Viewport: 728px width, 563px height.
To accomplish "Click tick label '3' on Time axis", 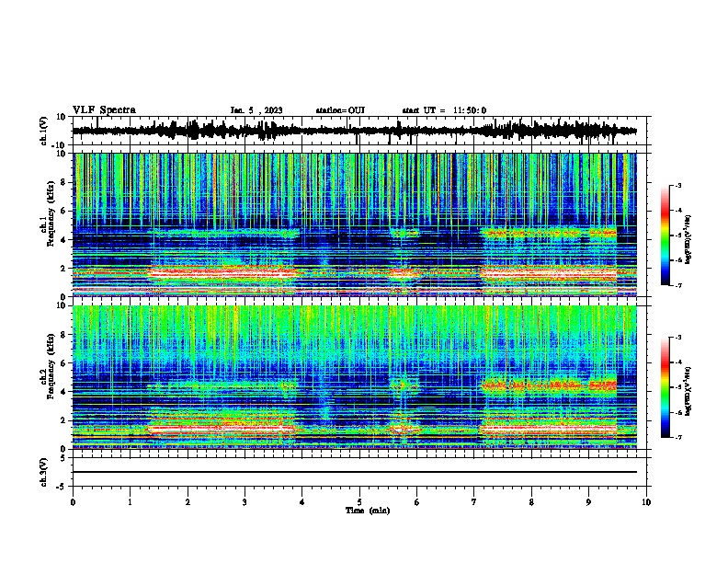I will pyautogui.click(x=245, y=502).
